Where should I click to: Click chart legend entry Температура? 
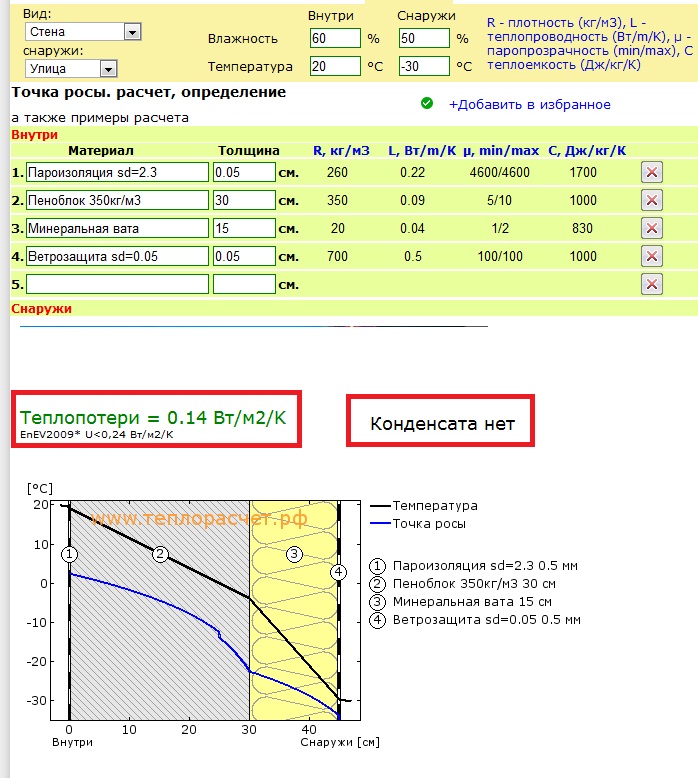pyautogui.click(x=435, y=506)
